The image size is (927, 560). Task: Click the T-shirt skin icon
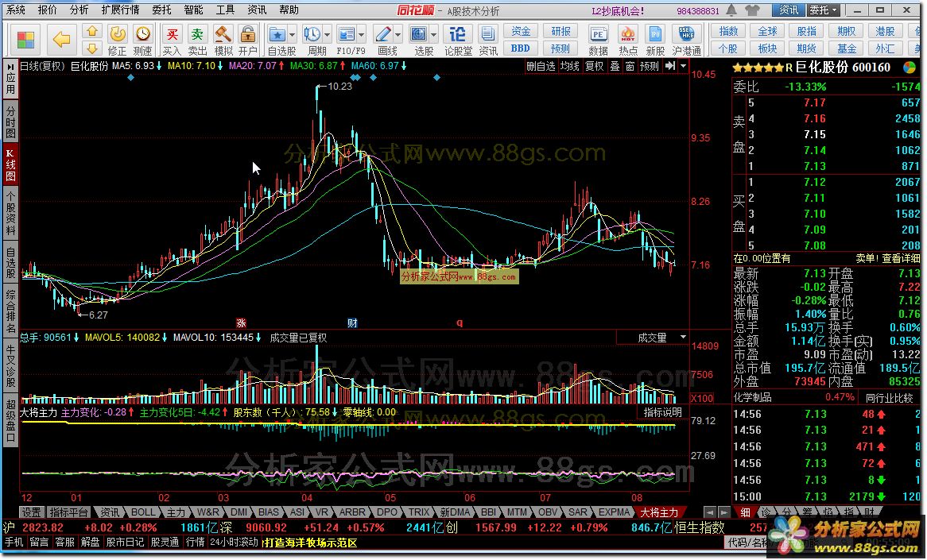tap(753, 10)
